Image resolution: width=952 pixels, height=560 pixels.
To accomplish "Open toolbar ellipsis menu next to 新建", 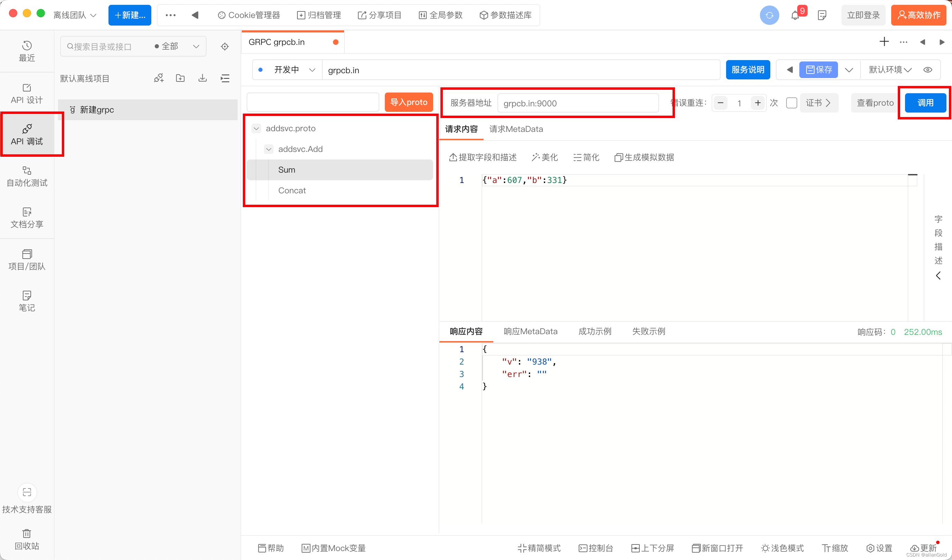I will pos(171,15).
